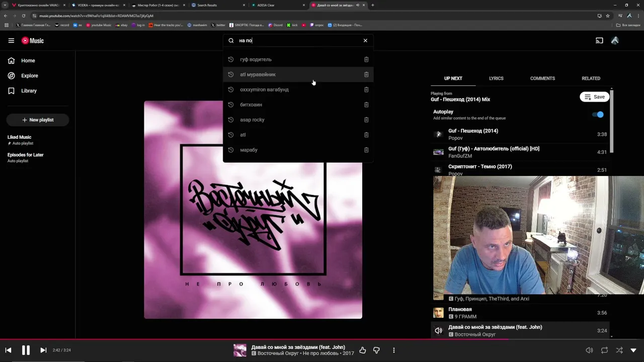644x362 pixels.
Task: Switch to the LYRICS tab
Action: coord(496,78)
